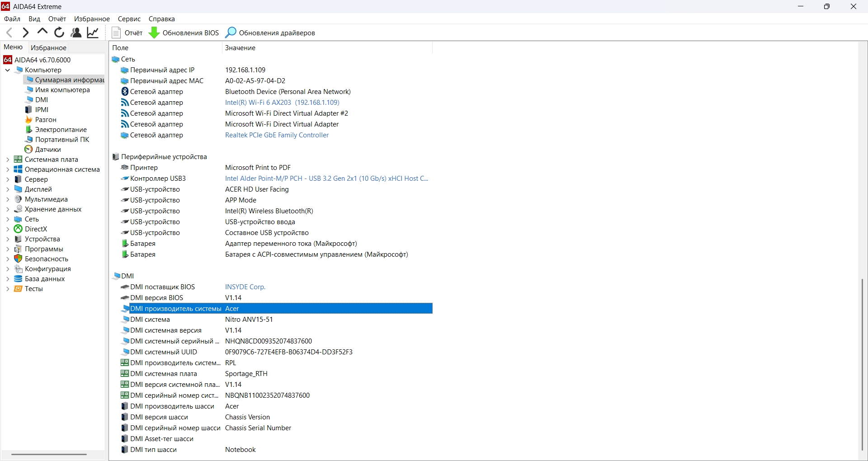Open the graph chart toolbar icon
Image resolution: width=868 pixels, height=461 pixels.
pos(93,33)
